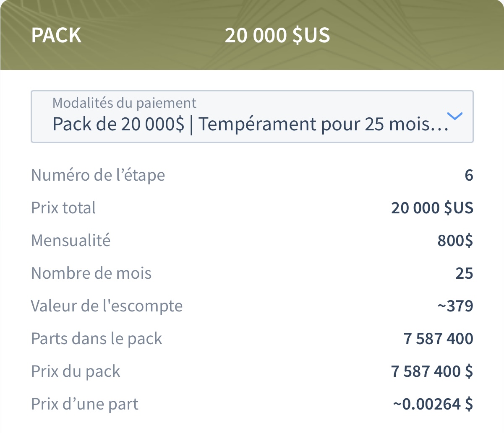Viewport: 504px width, 433px height.
Task: Click the PACK header title
Action: (56, 35)
